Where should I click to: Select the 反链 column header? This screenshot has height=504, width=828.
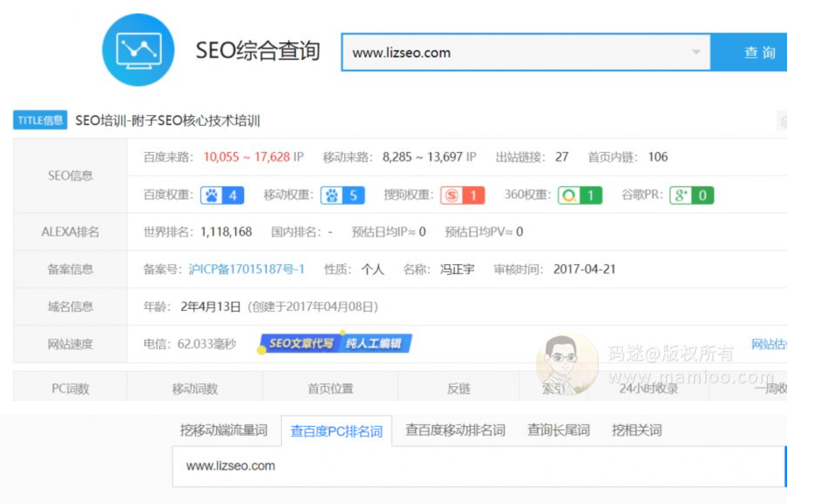[458, 388]
